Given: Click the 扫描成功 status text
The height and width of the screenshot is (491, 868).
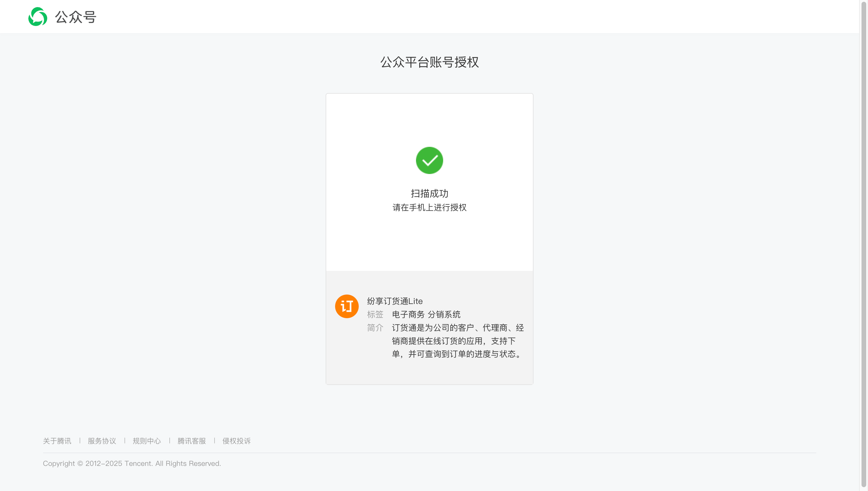Looking at the screenshot, I should 429,193.
